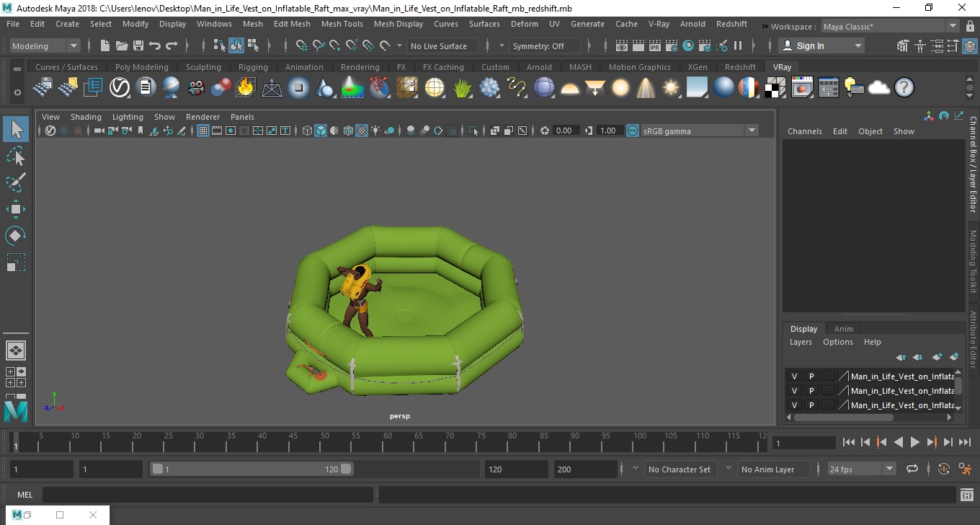Open the Workspace Maya Classic dropdown

click(891, 27)
